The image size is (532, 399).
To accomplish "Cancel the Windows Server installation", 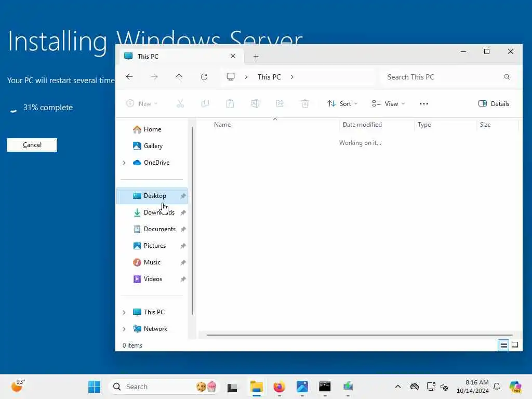I will coord(32,145).
